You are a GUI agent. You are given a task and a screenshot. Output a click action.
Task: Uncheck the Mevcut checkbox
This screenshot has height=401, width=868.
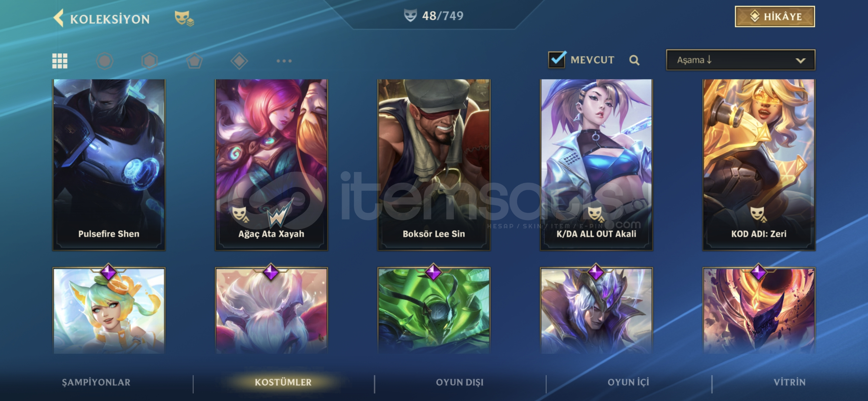coord(557,59)
